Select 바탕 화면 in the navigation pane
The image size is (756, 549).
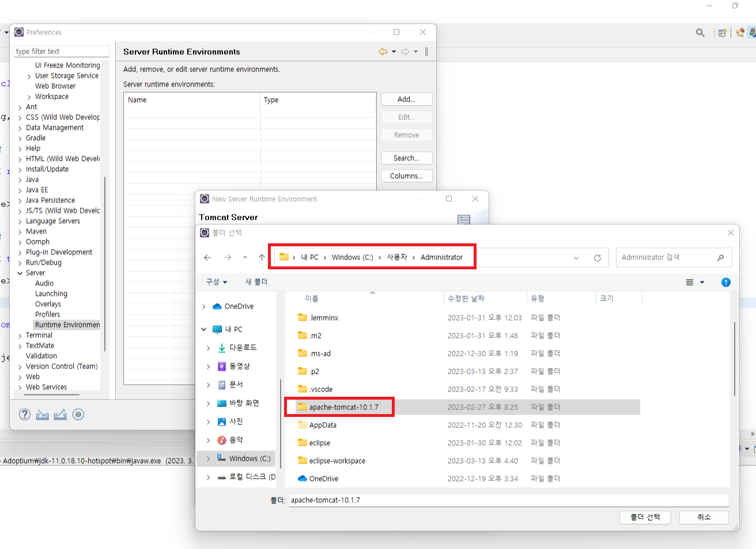tap(244, 403)
